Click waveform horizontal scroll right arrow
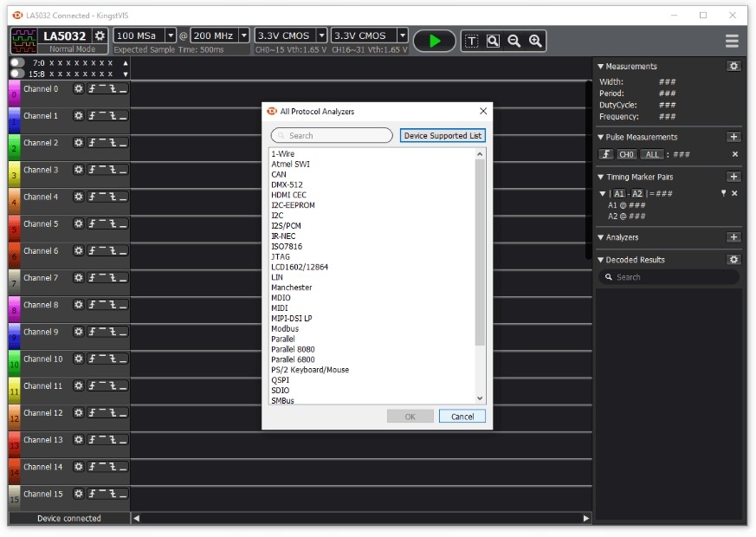Screen dimensions: 756x537 [x=585, y=518]
